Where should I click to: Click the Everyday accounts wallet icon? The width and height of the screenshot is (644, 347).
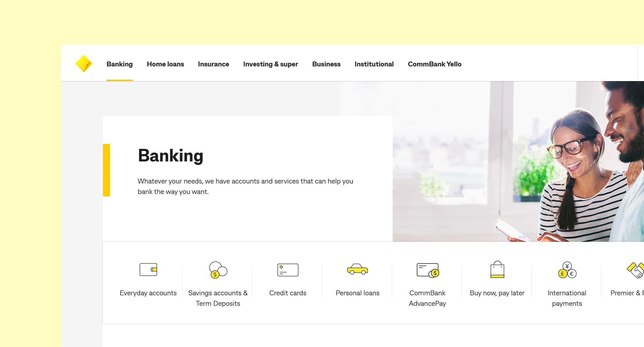[148, 269]
